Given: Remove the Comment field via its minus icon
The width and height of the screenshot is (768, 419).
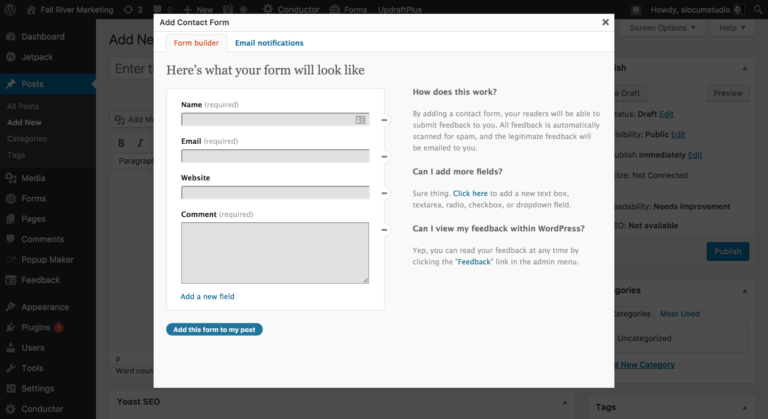Looking at the screenshot, I should tap(384, 230).
